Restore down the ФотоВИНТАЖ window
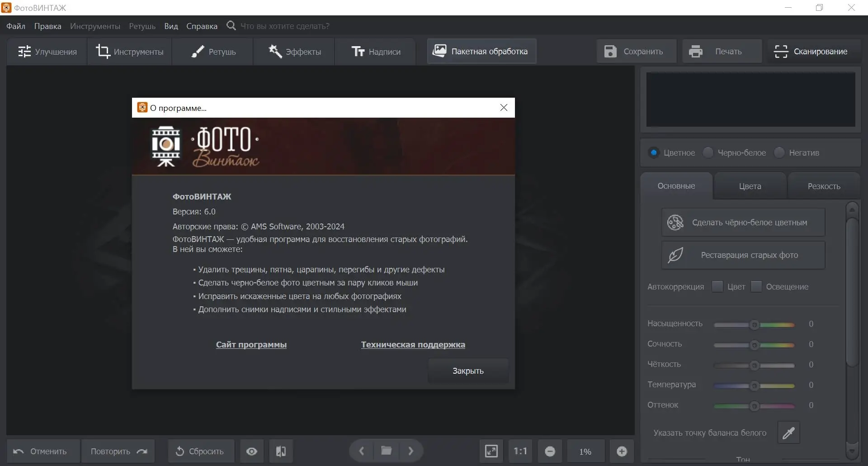 (820, 8)
